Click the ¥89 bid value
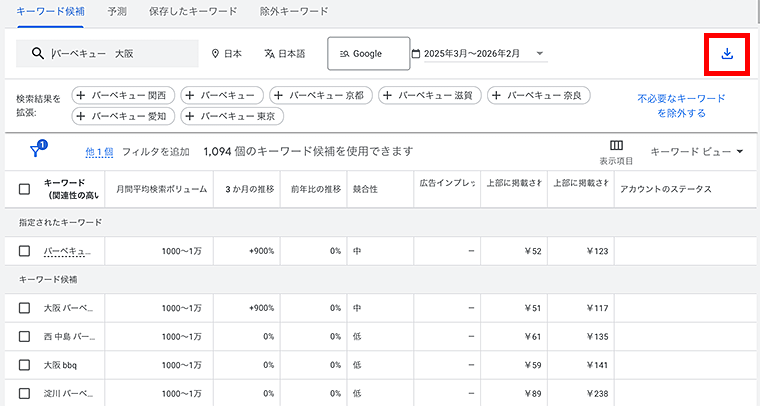The height and width of the screenshot is (406, 760). point(533,393)
